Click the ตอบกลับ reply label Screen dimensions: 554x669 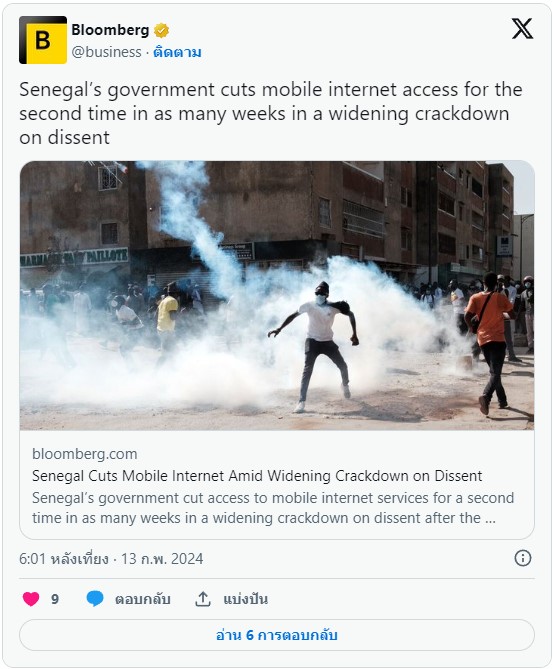(143, 599)
